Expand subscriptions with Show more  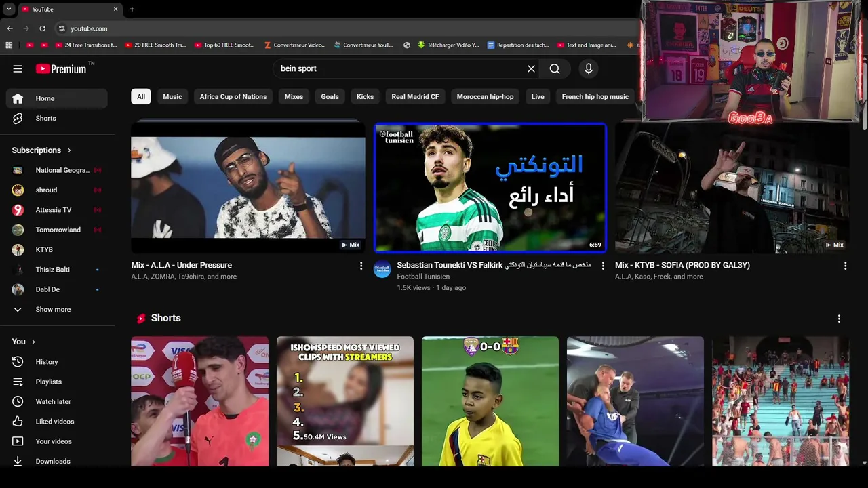[x=56, y=309]
